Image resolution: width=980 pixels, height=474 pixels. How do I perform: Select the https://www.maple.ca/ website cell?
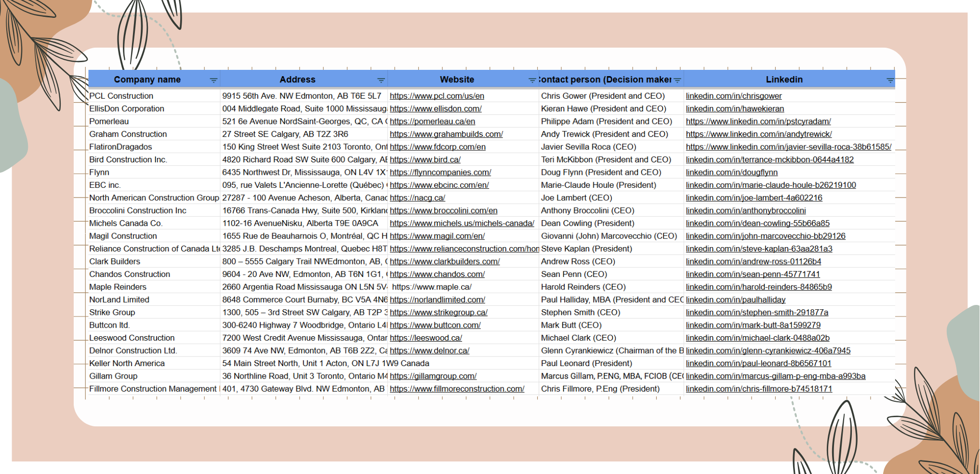pos(463,287)
